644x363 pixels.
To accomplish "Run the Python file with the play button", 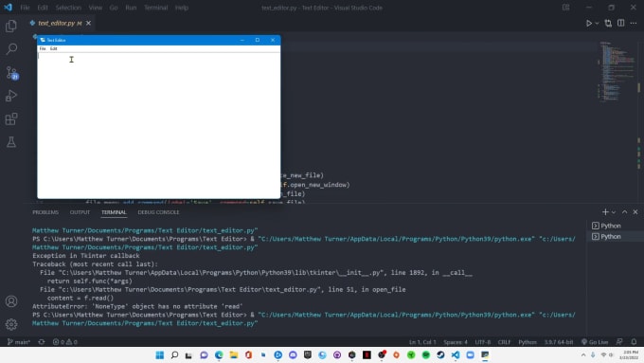I will click(589, 24).
